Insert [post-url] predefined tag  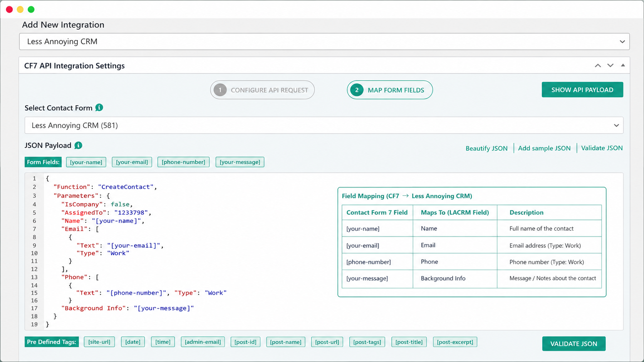(327, 342)
